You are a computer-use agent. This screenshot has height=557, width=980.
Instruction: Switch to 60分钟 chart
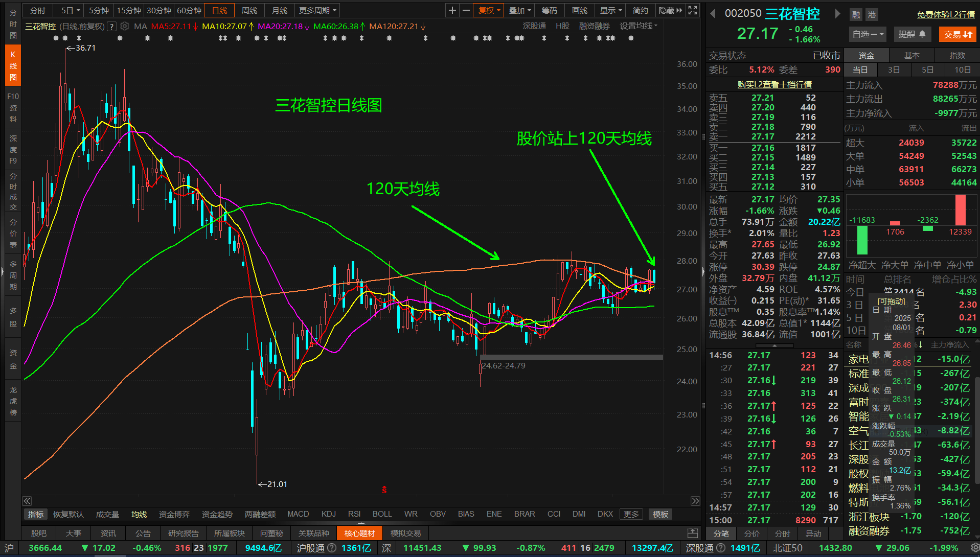pos(189,10)
